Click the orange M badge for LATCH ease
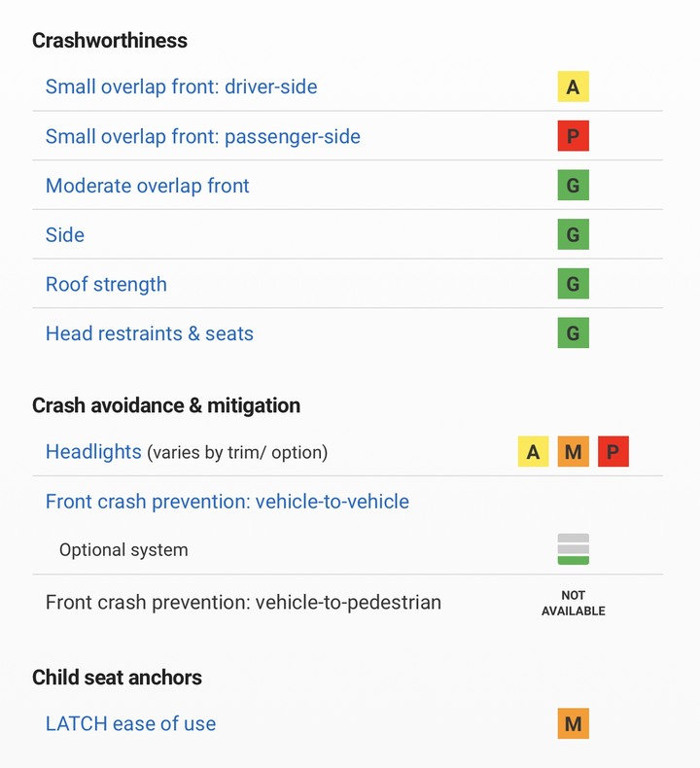 coord(574,723)
